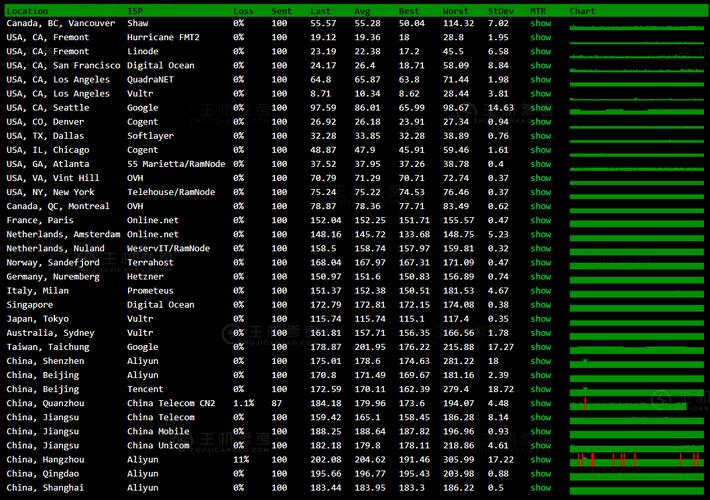Click show in the Paris Online.net row
The height and width of the screenshot is (500, 710).
point(541,220)
